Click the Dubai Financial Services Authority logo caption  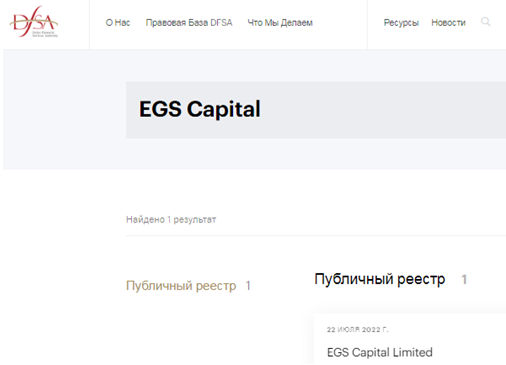click(x=45, y=34)
